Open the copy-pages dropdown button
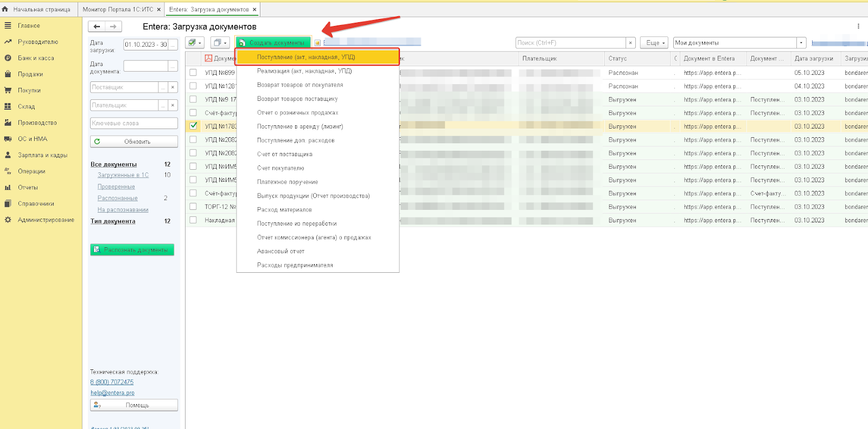Screen dimensions: 868x429 [x=220, y=43]
